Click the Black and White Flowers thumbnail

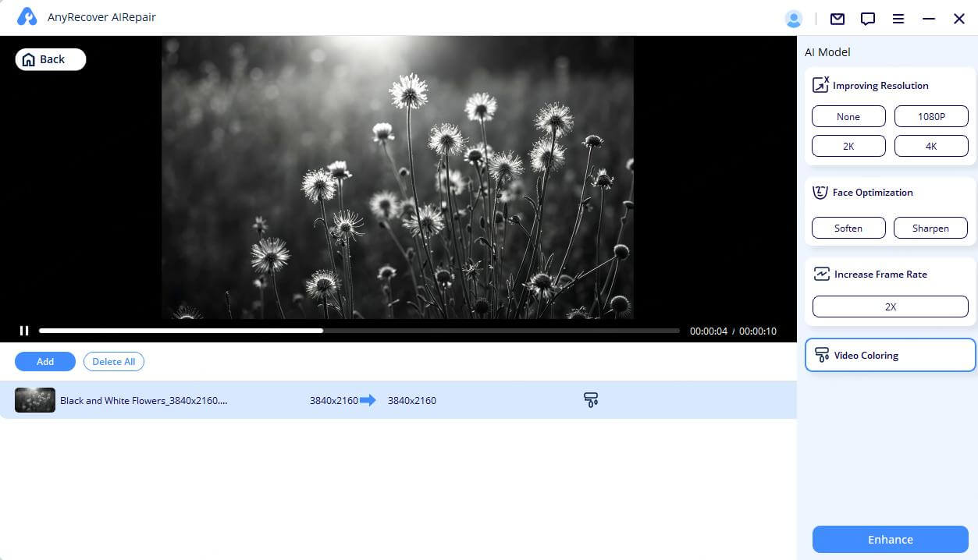click(x=34, y=400)
